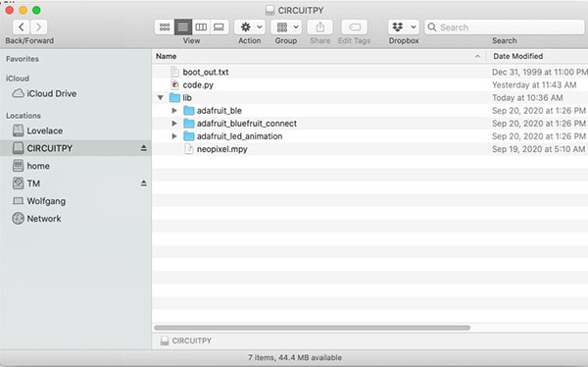The image size is (588, 367).
Task: Click the code.py file icon
Action: pyautogui.click(x=174, y=84)
